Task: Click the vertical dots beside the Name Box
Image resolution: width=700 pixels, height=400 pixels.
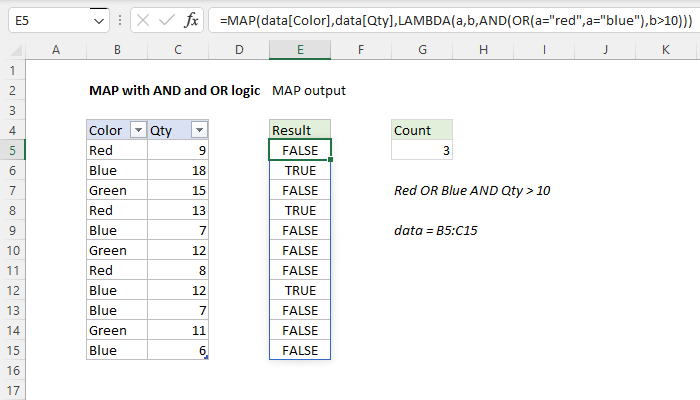Action: click(x=121, y=20)
